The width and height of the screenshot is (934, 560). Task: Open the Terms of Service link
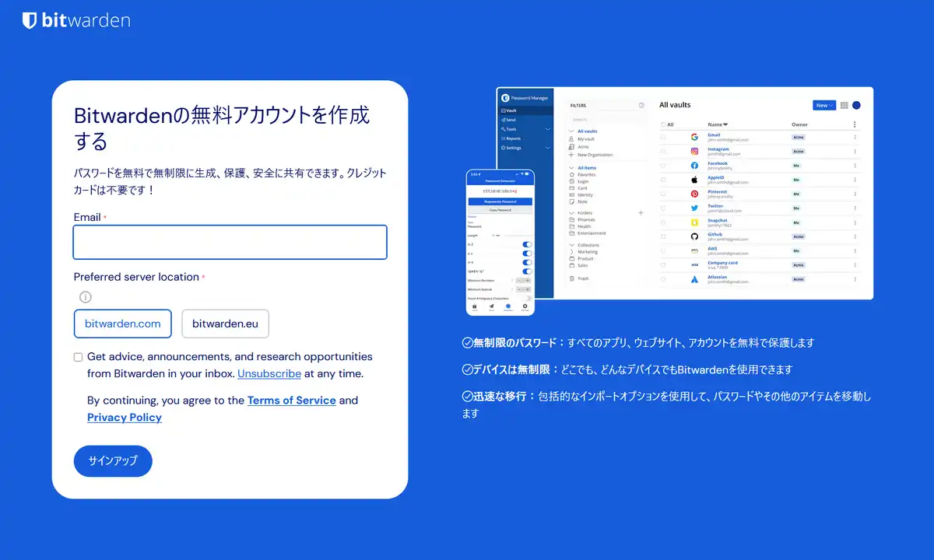[x=292, y=401]
